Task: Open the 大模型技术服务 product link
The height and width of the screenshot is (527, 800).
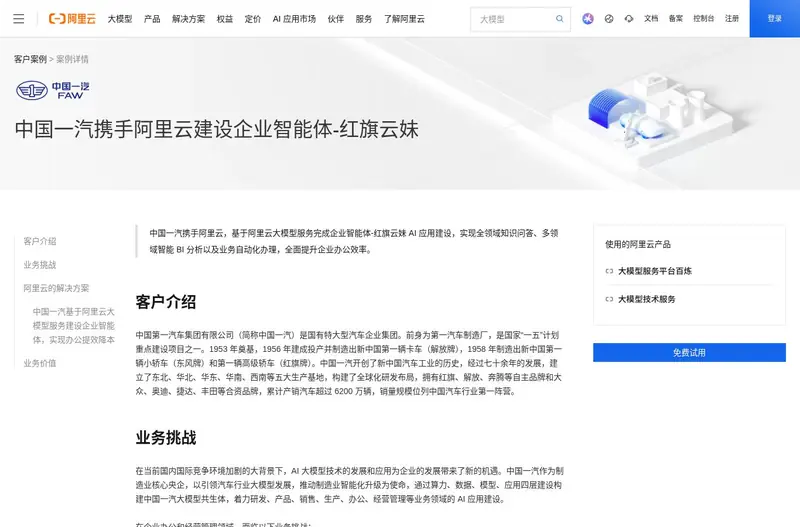Action: [646, 299]
